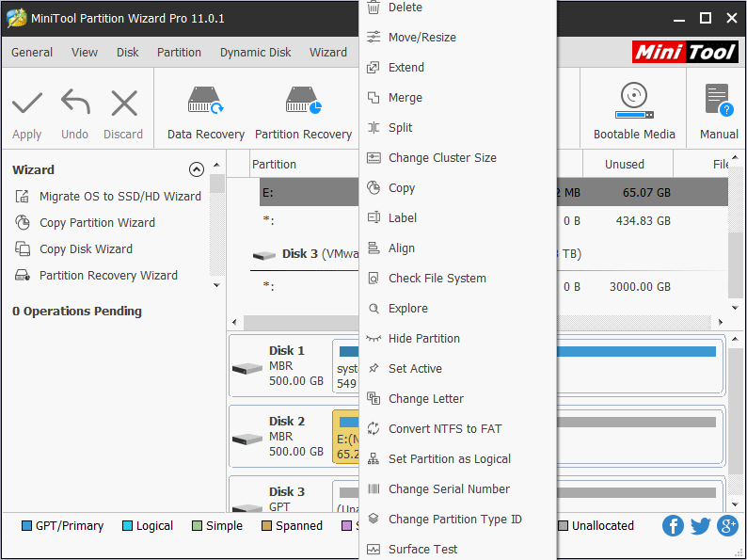Open the Manual help icon
747x560 pixels.
click(x=719, y=100)
